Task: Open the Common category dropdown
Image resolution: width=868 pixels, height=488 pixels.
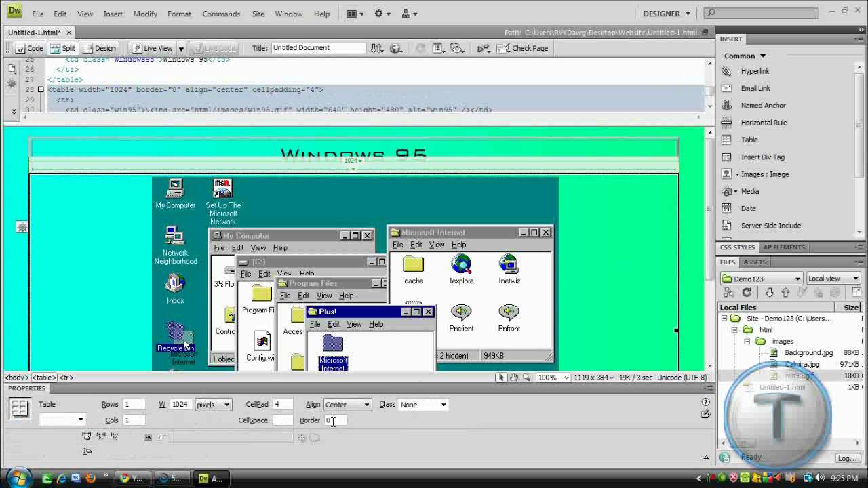Action: point(745,56)
